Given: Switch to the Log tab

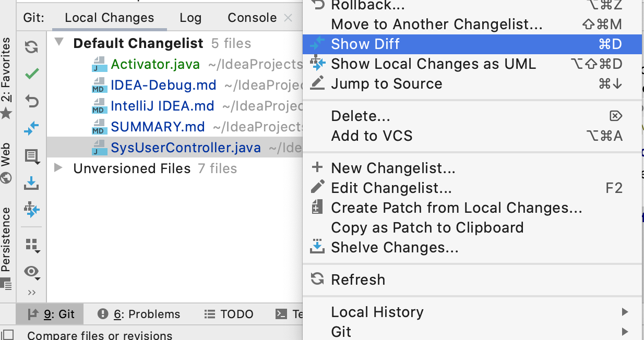Looking at the screenshot, I should point(190,18).
